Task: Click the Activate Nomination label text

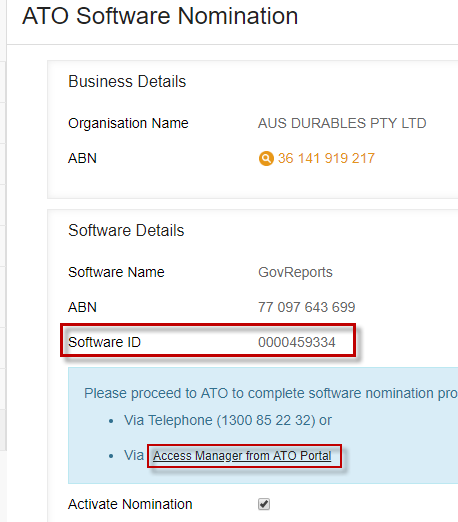Action: point(130,504)
